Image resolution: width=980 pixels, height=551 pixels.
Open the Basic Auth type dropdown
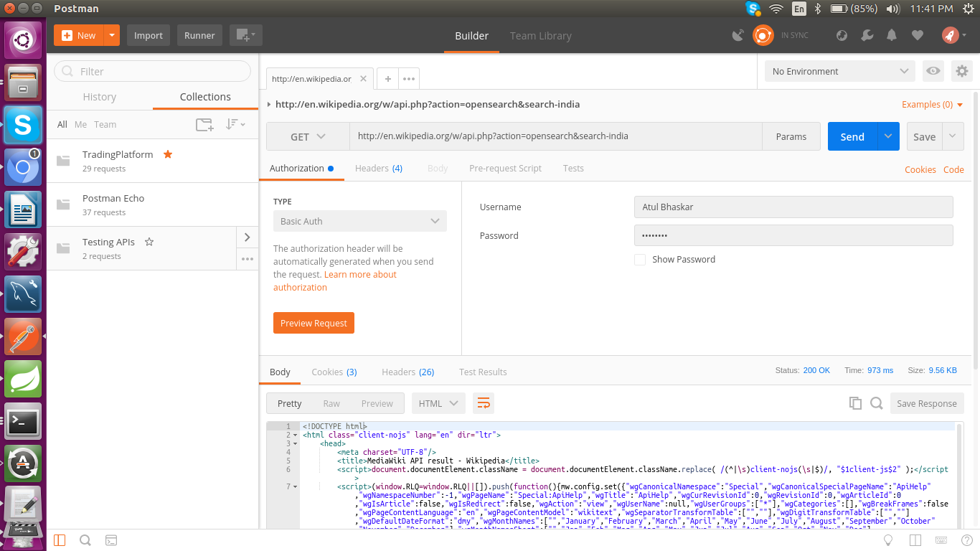pyautogui.click(x=360, y=221)
